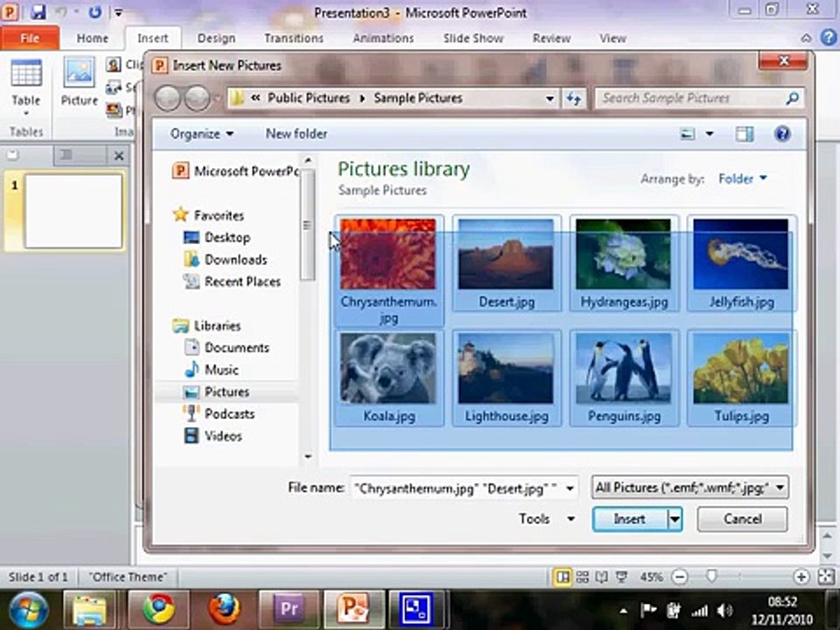Open Firefox from taskbar

[224, 609]
